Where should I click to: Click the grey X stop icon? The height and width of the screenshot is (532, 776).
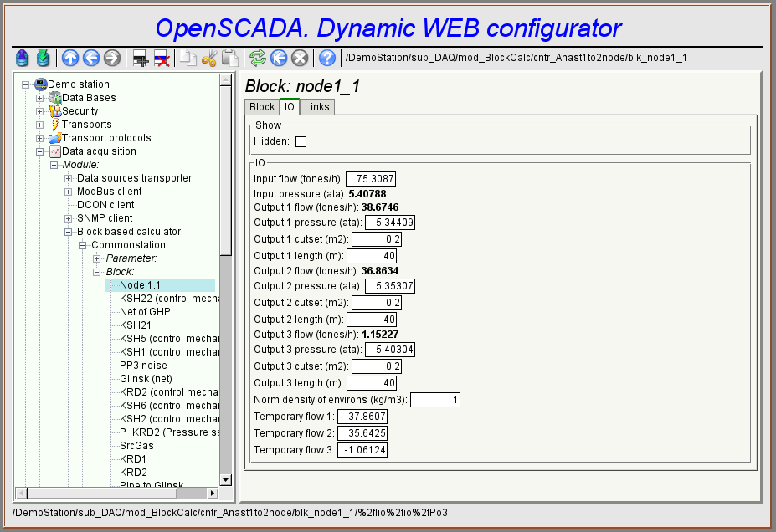300,58
